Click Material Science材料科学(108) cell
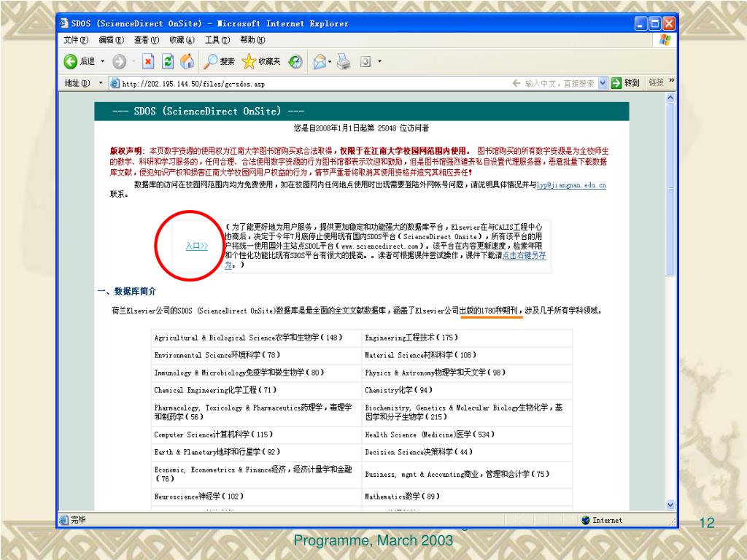 coord(467,355)
